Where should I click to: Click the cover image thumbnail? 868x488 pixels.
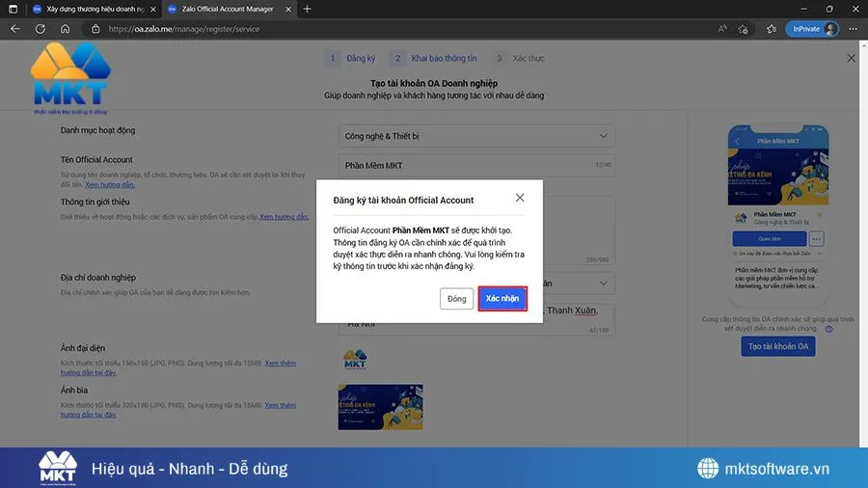pyautogui.click(x=380, y=407)
